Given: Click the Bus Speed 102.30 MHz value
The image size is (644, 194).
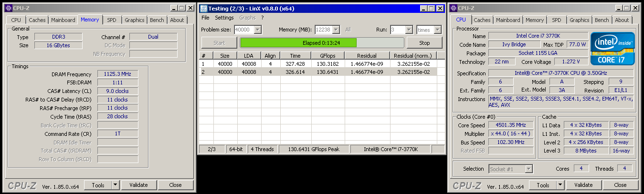Looking at the screenshot, I should (511, 142).
